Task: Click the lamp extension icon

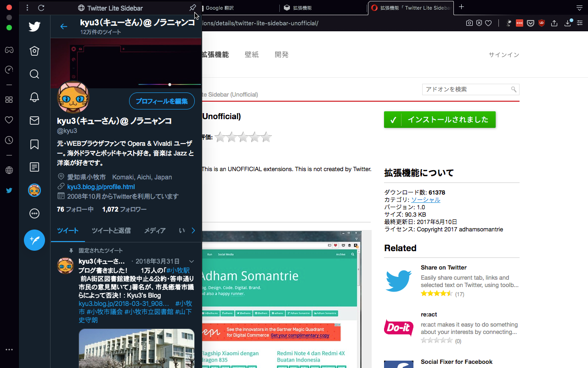Action: click(509, 23)
